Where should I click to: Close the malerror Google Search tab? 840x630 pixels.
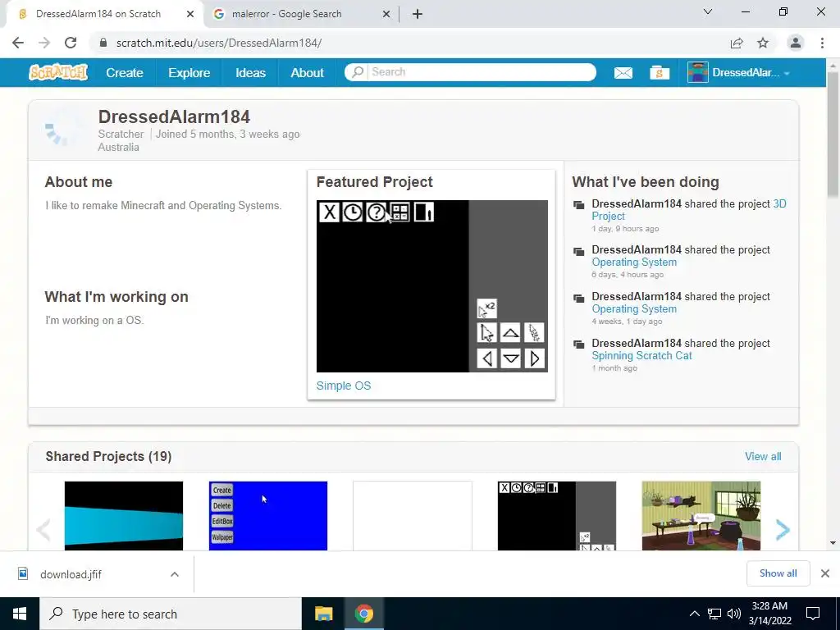(386, 15)
